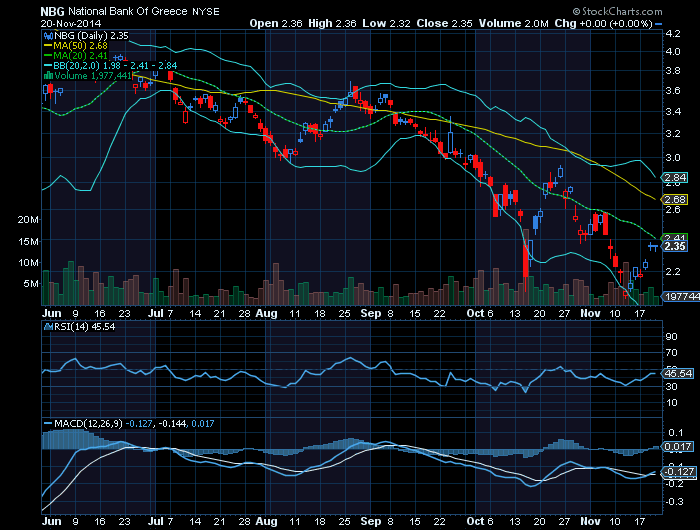Screen dimensions: 700x530
Task: Click the RSI(14) indicator icon
Action: click(48, 327)
